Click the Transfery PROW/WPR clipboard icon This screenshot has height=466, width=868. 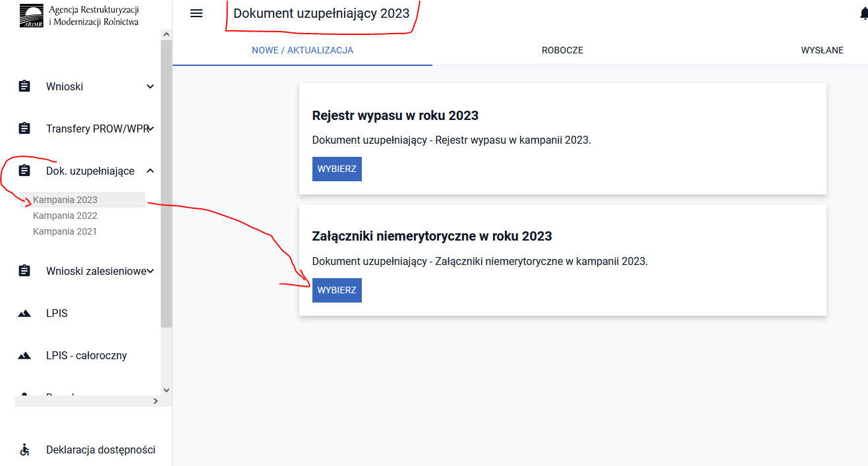[24, 129]
